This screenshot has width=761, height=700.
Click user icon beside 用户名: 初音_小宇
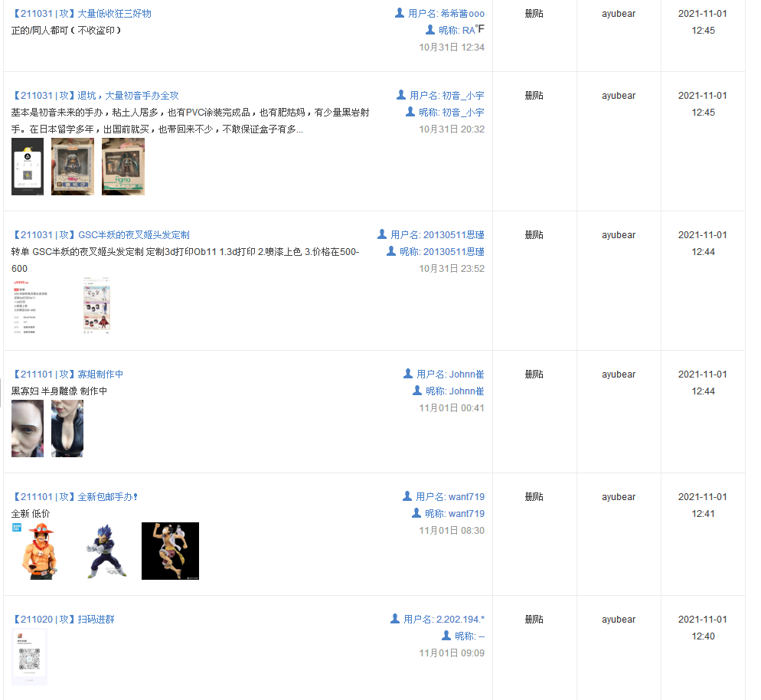click(x=401, y=95)
